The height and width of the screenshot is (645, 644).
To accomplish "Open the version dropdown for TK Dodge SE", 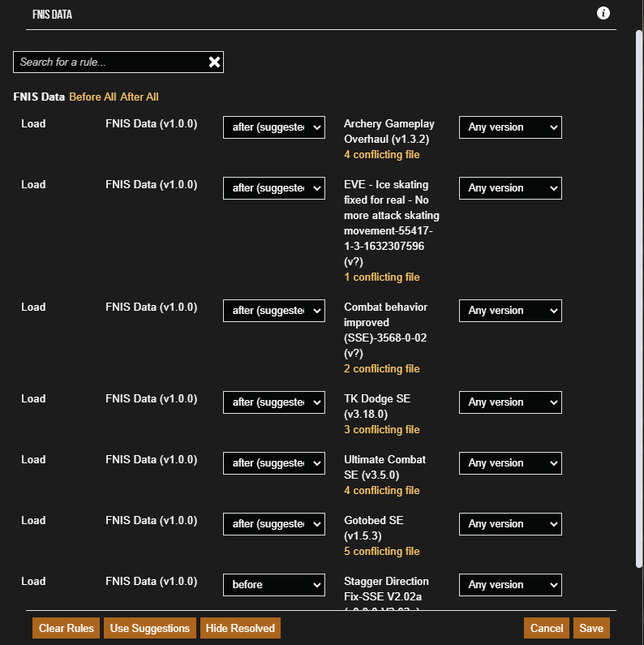I will 510,402.
